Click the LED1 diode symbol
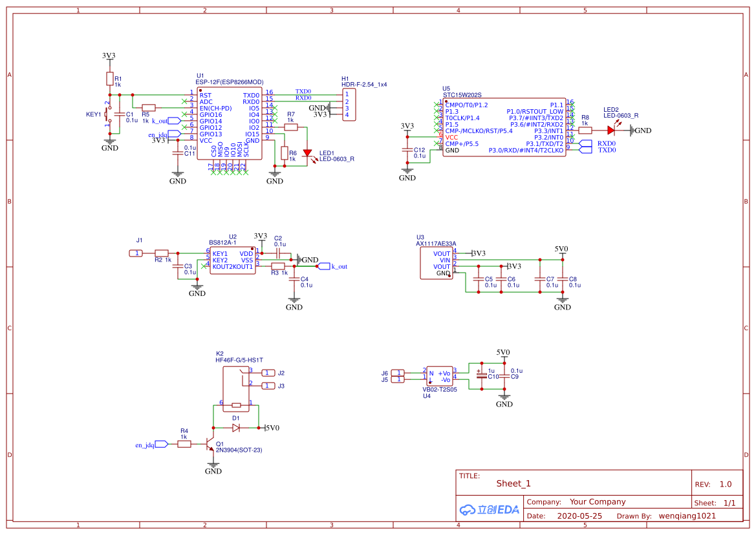Viewport: 756px width, 535px height. coord(307,154)
